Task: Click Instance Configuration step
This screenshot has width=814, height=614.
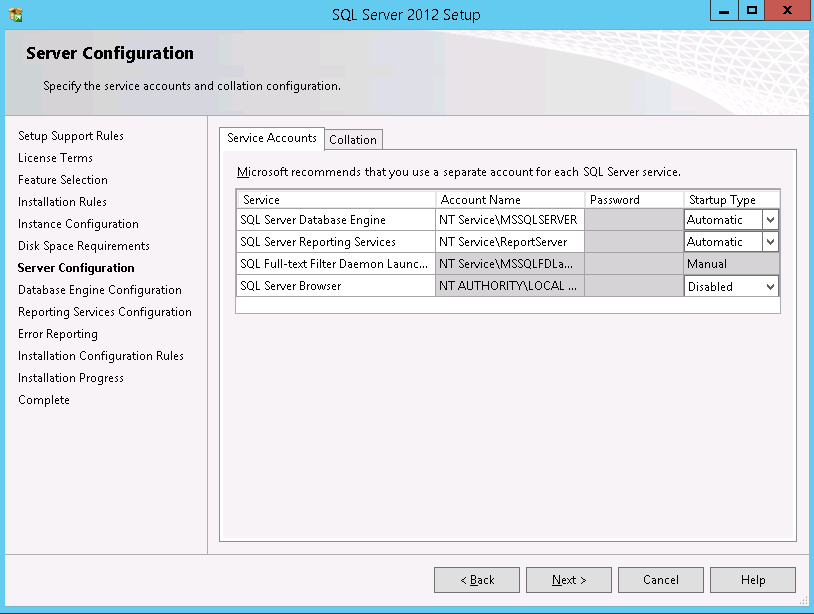Action: pyautogui.click(x=78, y=224)
